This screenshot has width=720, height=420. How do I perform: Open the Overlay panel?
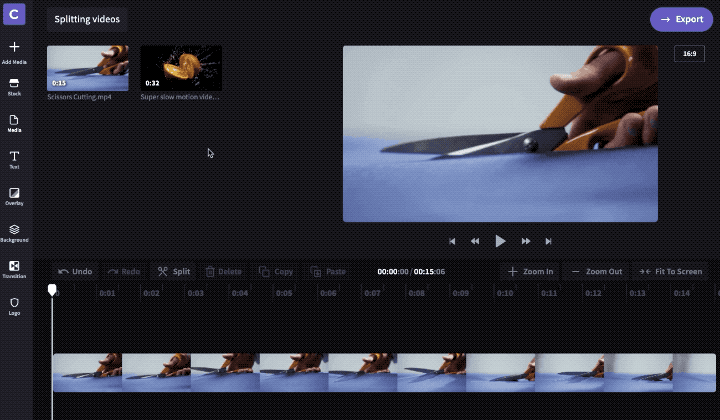tap(14, 196)
